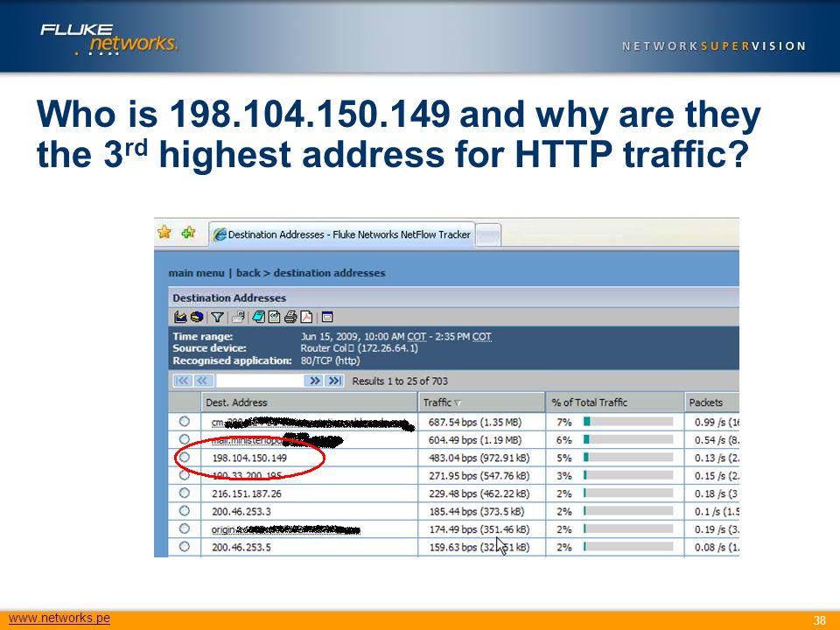Viewport: 840px width, 630px height.
Task: Click the area chart icon in toolbar
Action: (x=180, y=317)
